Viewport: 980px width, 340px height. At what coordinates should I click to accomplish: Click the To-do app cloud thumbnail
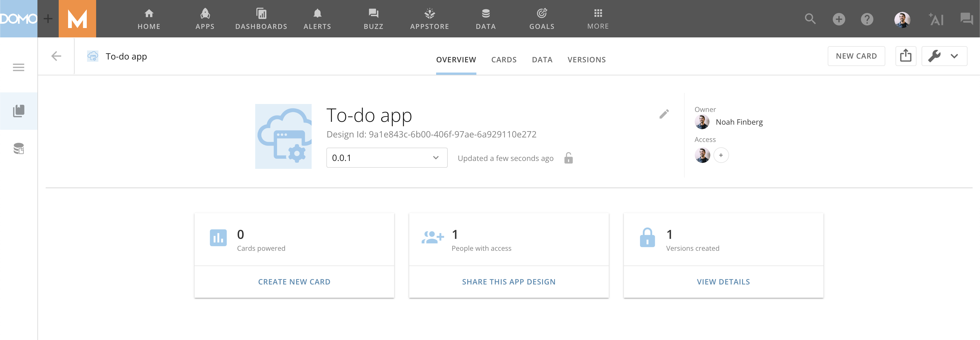283,136
